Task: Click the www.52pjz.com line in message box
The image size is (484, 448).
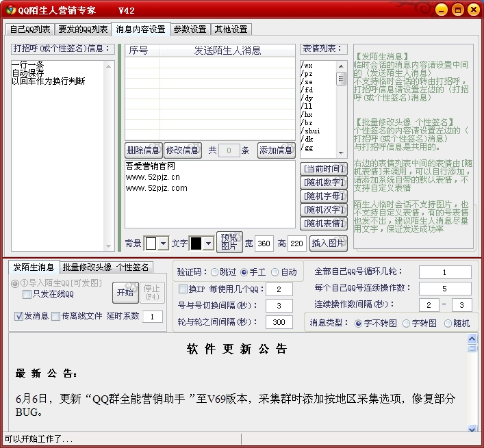Action: [x=157, y=188]
